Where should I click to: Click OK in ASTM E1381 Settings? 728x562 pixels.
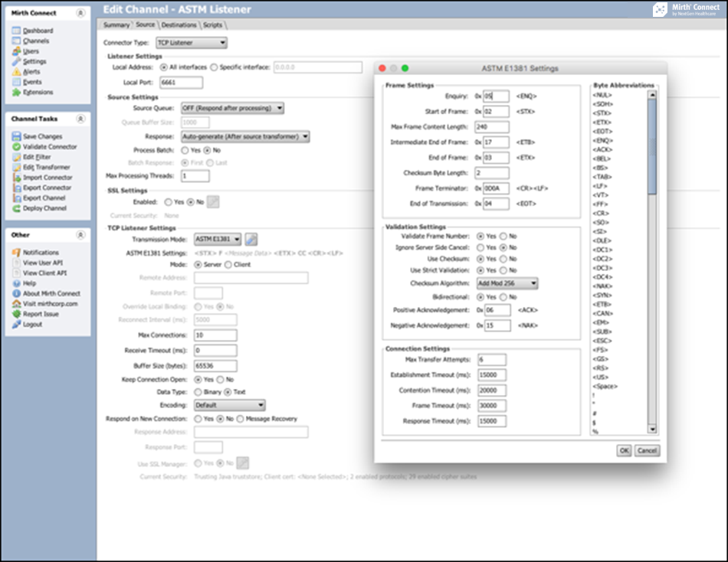tap(624, 451)
